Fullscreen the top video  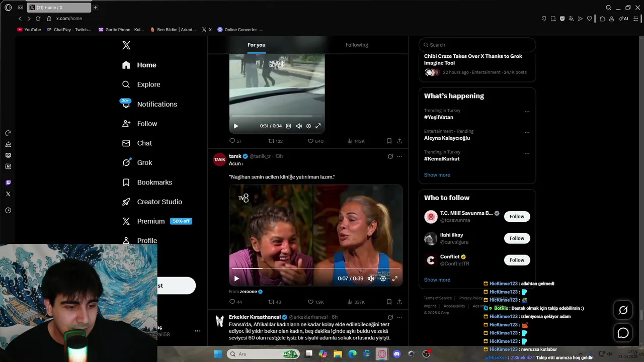click(x=318, y=126)
